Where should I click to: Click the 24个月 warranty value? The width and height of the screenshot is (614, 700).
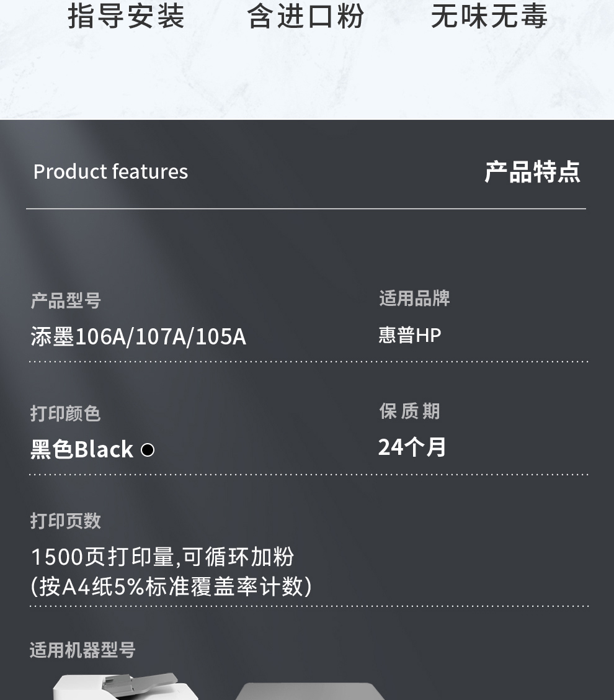tap(412, 447)
